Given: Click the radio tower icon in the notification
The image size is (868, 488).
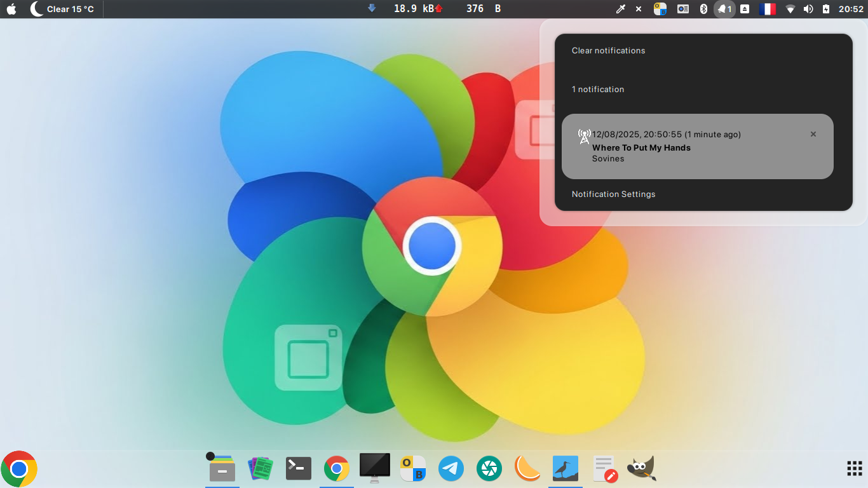Looking at the screenshot, I should [584, 136].
